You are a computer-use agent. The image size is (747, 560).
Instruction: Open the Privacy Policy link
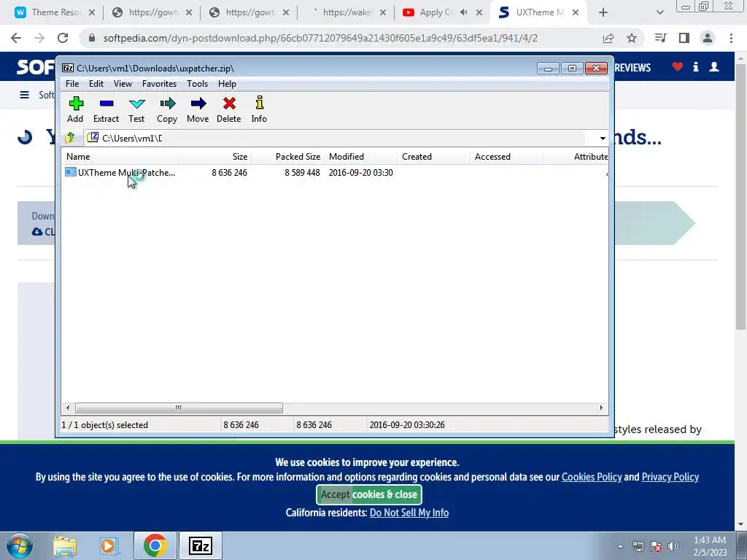coord(670,477)
